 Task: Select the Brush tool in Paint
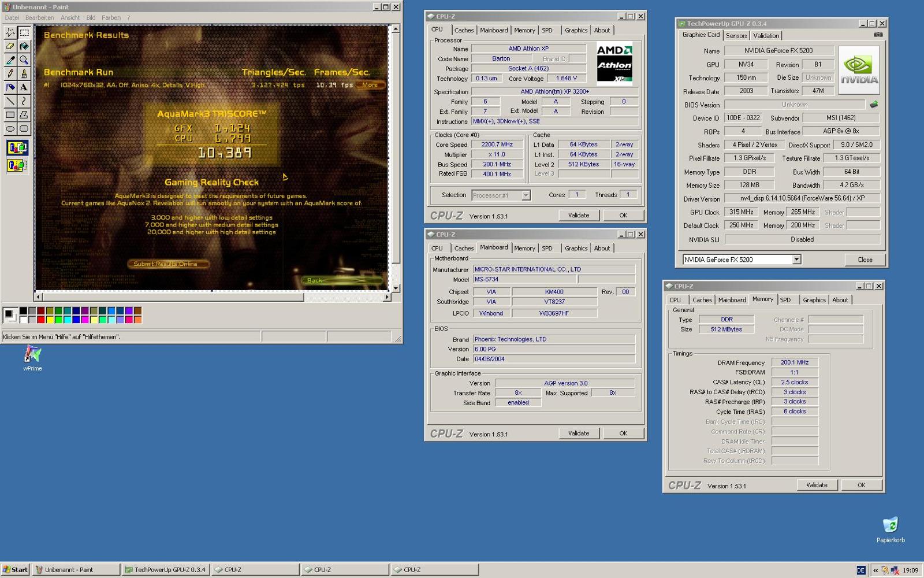point(24,73)
